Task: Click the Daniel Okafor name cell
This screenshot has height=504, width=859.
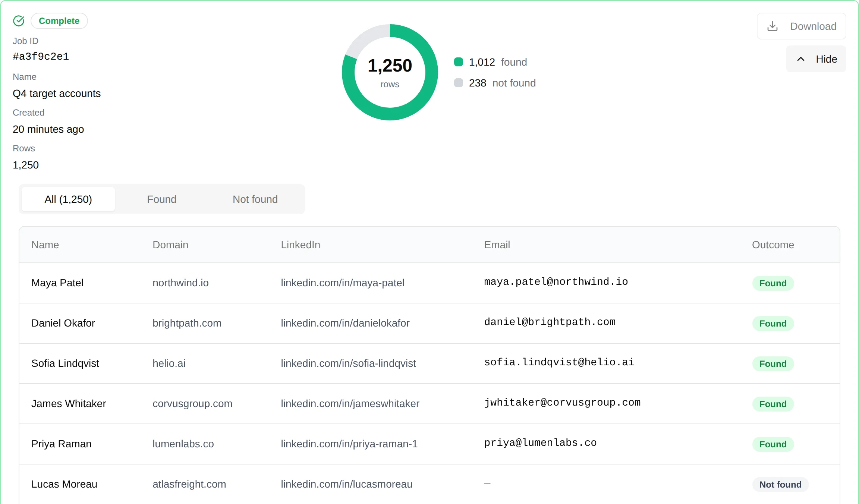Action: pyautogui.click(x=63, y=323)
